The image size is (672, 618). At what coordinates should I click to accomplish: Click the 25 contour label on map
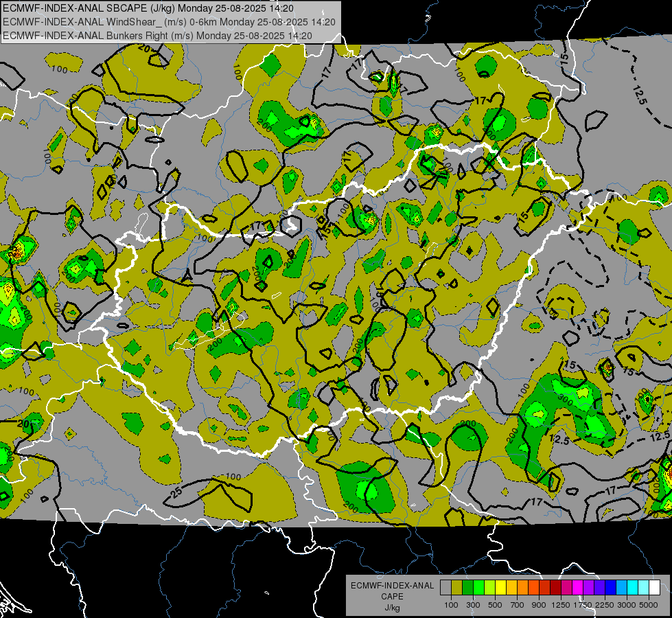click(x=176, y=492)
